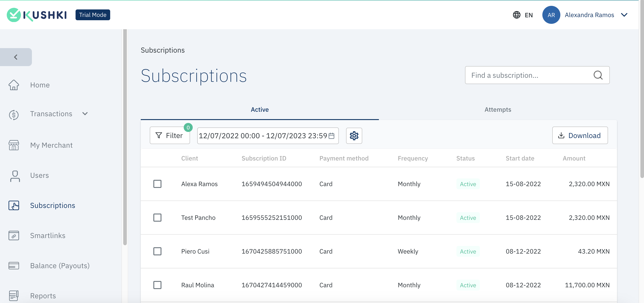The image size is (644, 303).
Task: Click the collapse sidebar arrow button
Action: (16, 57)
